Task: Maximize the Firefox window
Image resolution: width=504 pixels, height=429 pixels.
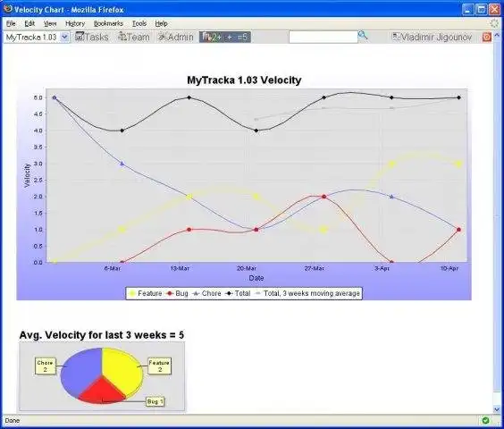Action: [481, 9]
